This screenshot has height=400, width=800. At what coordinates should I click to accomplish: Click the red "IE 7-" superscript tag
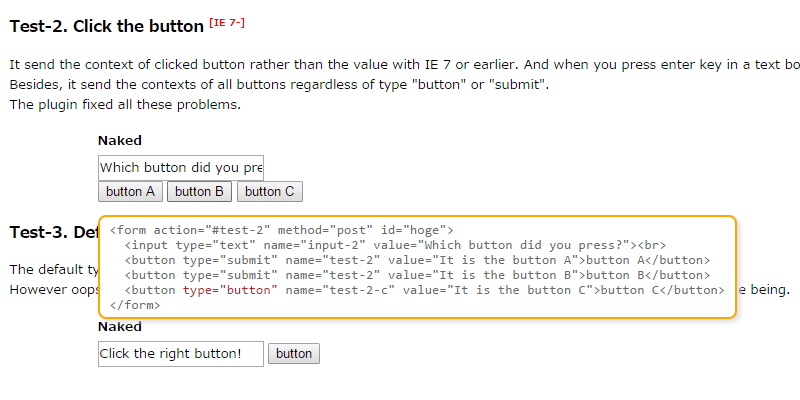227,22
